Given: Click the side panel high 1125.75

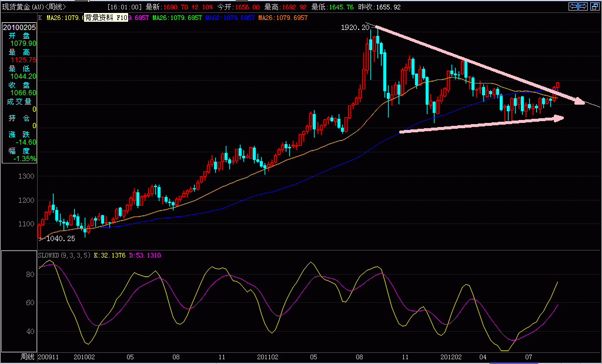Looking at the screenshot, I should [x=24, y=60].
